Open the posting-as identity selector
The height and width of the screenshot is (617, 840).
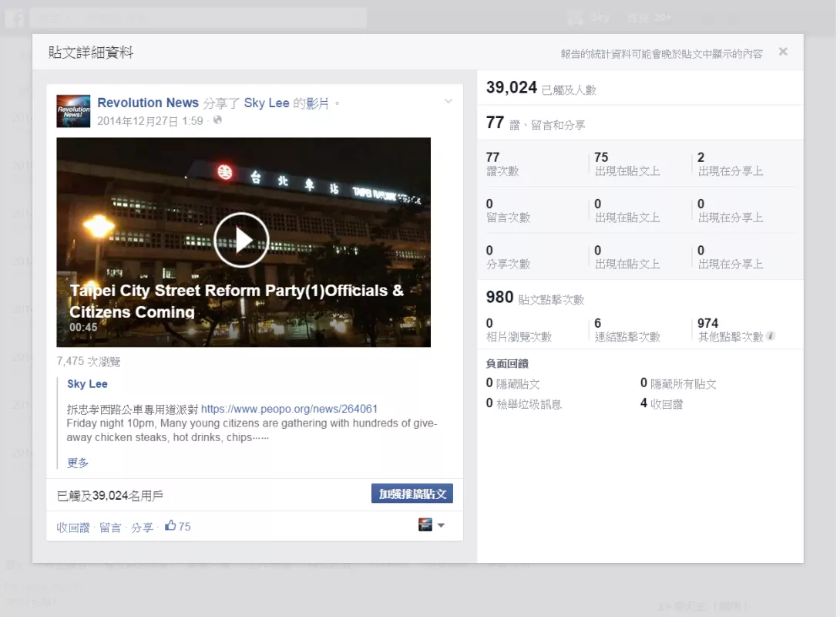pos(432,524)
